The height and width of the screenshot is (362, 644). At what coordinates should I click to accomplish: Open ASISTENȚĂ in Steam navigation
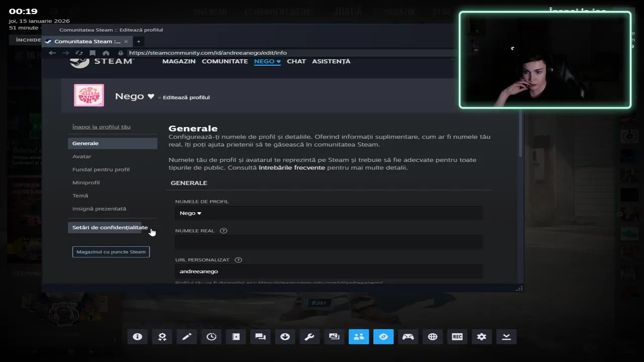pos(331,61)
